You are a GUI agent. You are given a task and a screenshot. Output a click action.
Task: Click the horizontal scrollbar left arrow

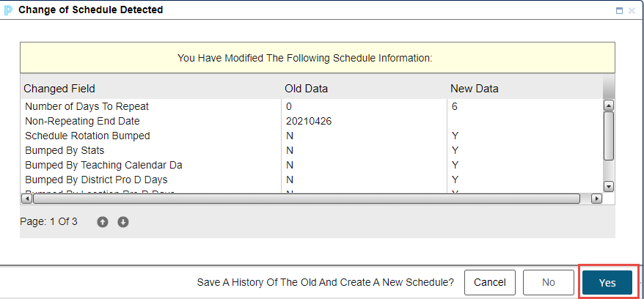point(28,199)
